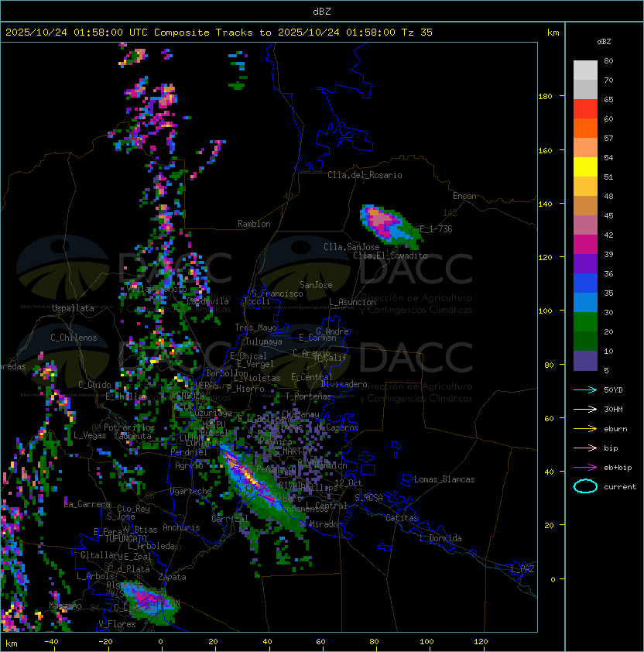Image resolution: width=644 pixels, height=652 pixels.
Task: Click the 'Zapata' map label
Action: tap(172, 577)
